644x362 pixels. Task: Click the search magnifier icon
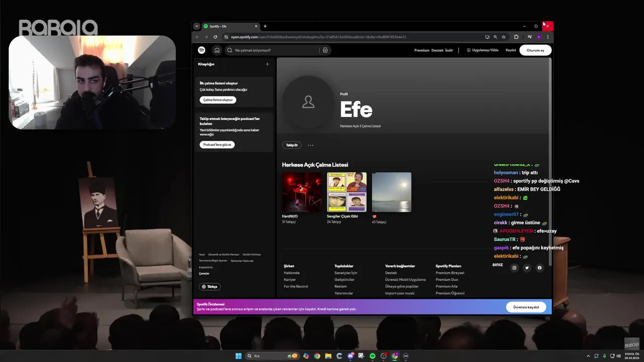pos(230,50)
